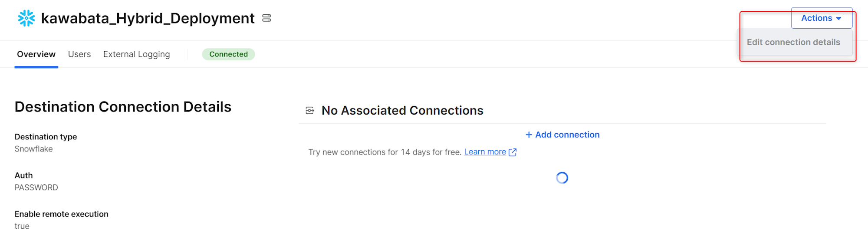Click the Add connection link
The image size is (868, 247).
point(562,135)
